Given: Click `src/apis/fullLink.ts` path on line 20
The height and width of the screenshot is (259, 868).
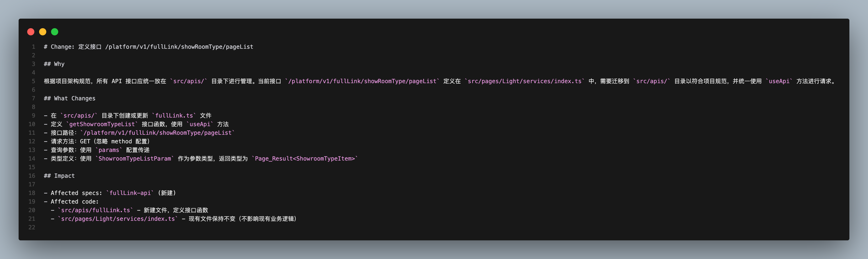Looking at the screenshot, I should [x=96, y=210].
